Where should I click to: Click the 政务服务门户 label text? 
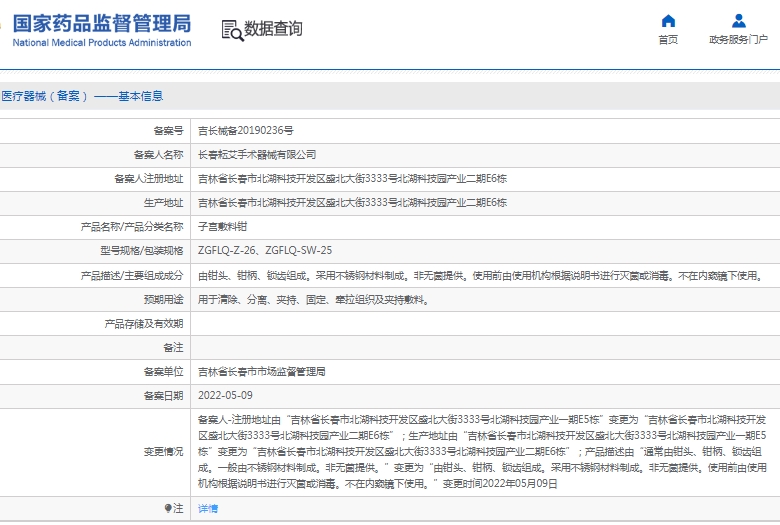tap(739, 40)
